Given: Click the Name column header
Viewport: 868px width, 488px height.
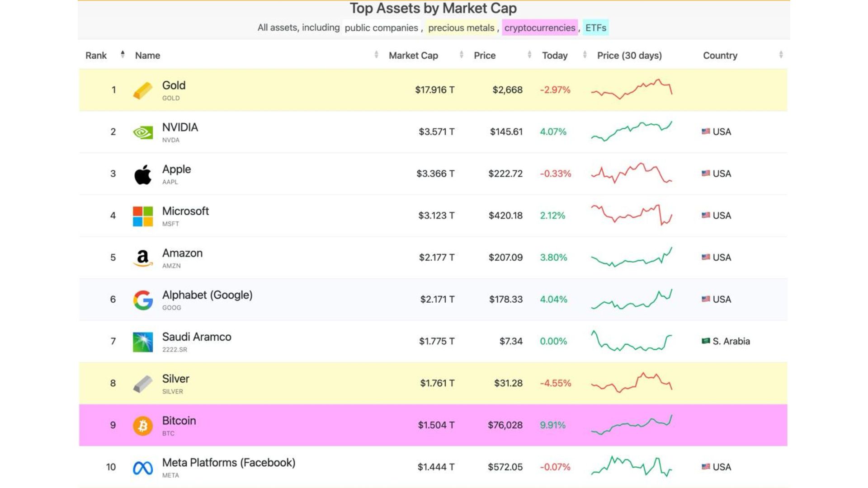Looking at the screenshot, I should coord(147,55).
